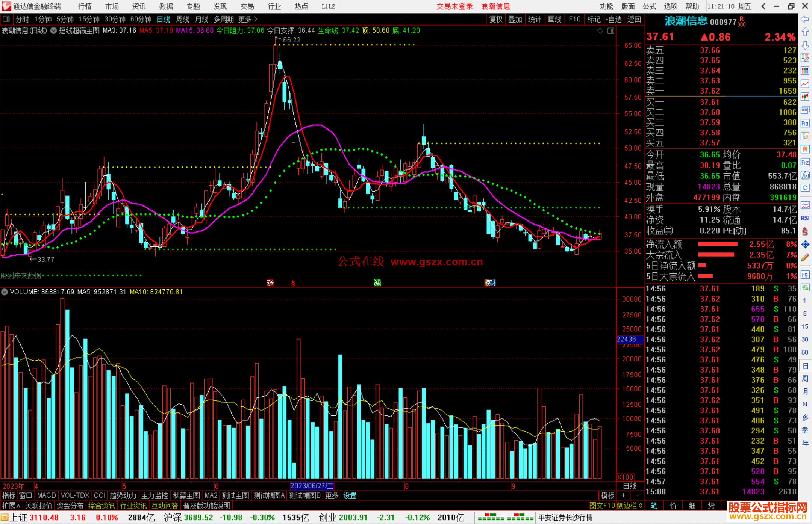
Task: Toggle the VOLUME indicator circle checkmark
Action: [x=5, y=292]
